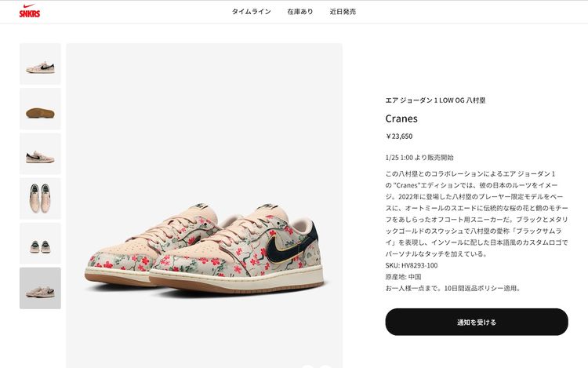Click the SKU HV8293-100 text
This screenshot has width=588, height=368.
(412, 265)
